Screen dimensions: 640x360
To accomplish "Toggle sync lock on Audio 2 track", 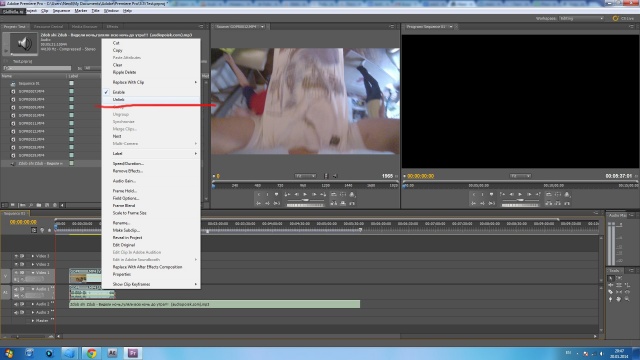I will tap(22, 304).
